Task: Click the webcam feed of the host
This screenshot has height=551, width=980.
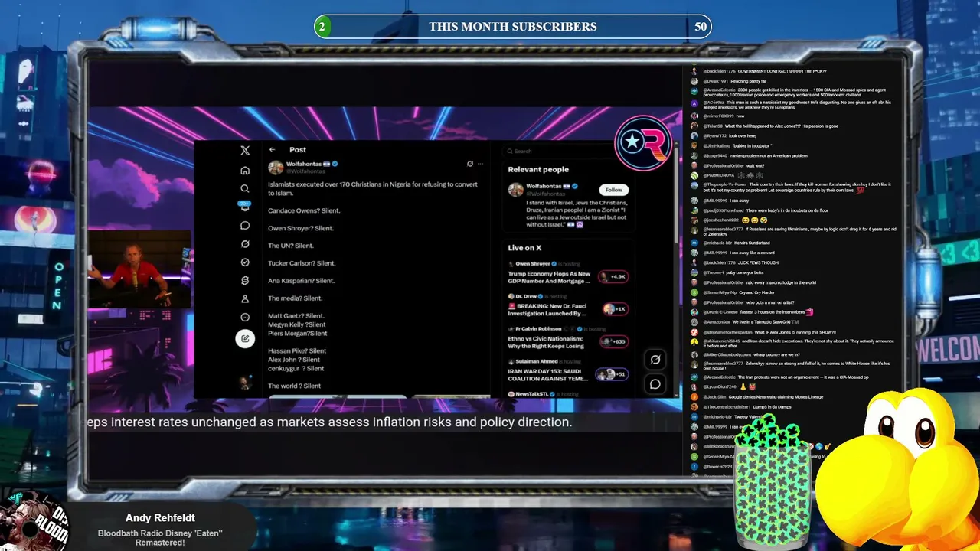Action: (139, 269)
